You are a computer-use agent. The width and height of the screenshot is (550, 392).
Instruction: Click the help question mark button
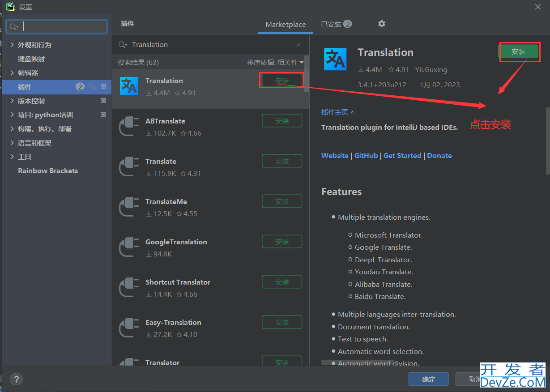(16, 379)
